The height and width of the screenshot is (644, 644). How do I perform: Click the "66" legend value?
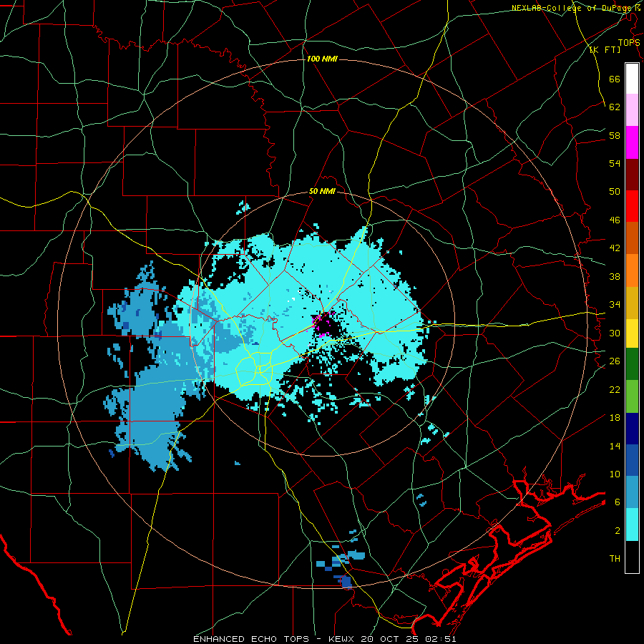pyautogui.click(x=615, y=79)
